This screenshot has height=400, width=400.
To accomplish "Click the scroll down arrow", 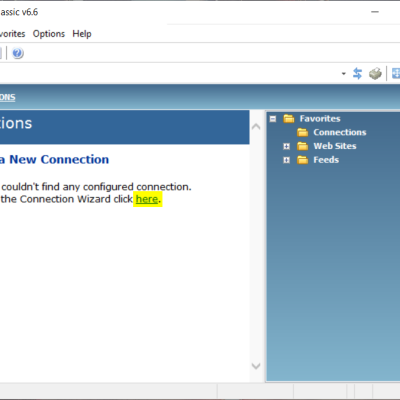I will tap(256, 366).
